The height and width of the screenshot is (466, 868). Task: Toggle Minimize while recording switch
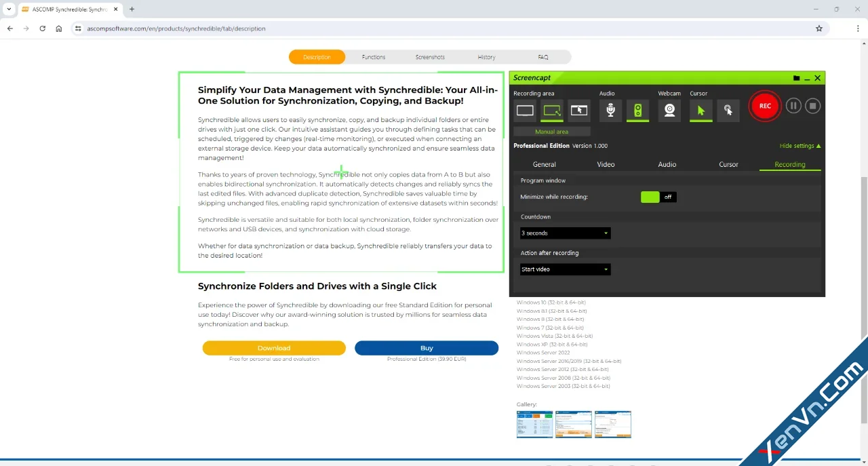tap(658, 197)
